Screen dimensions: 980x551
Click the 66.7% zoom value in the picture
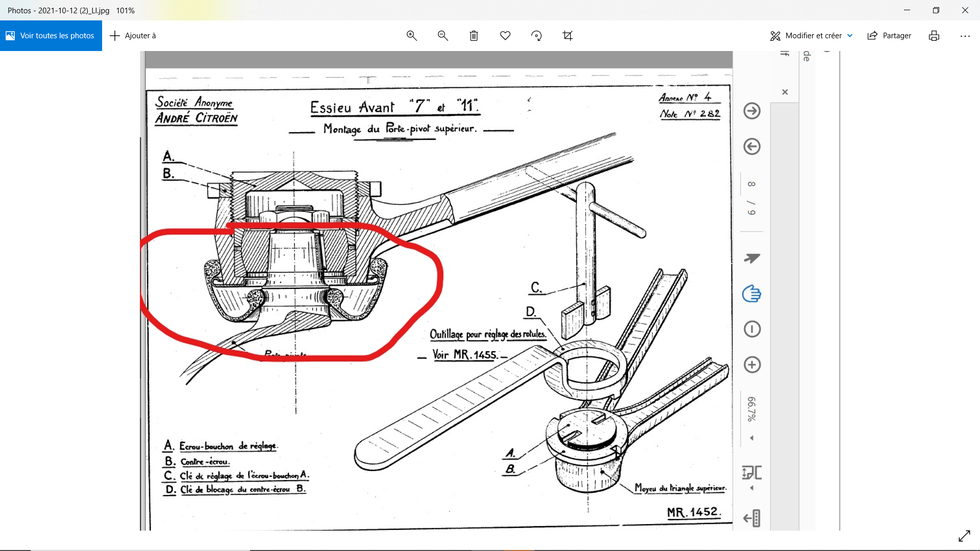click(751, 409)
